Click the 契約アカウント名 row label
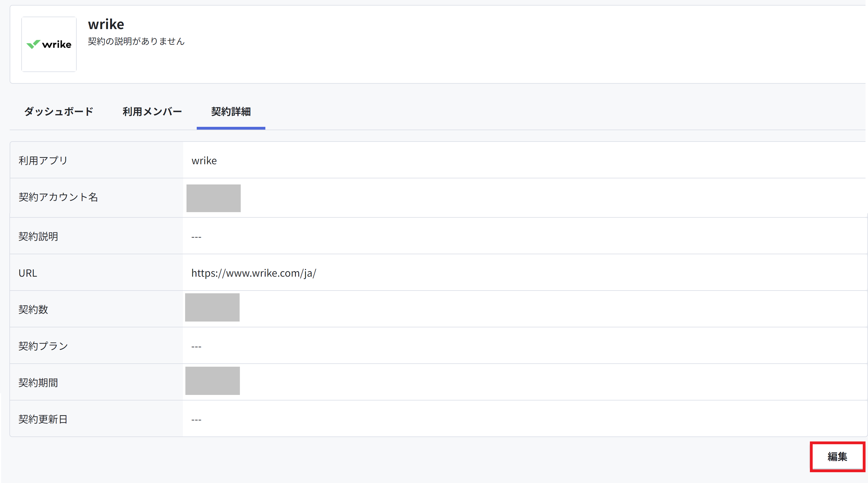 click(x=58, y=197)
